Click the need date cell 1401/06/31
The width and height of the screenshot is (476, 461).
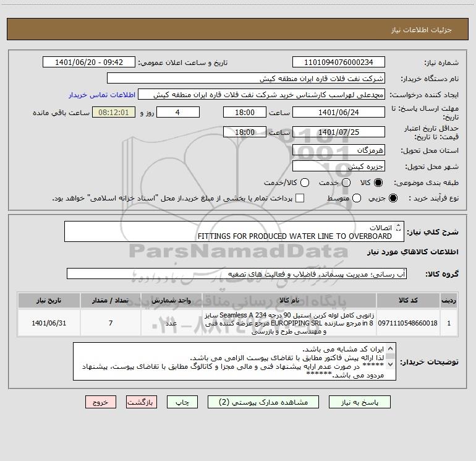pyautogui.click(x=49, y=323)
